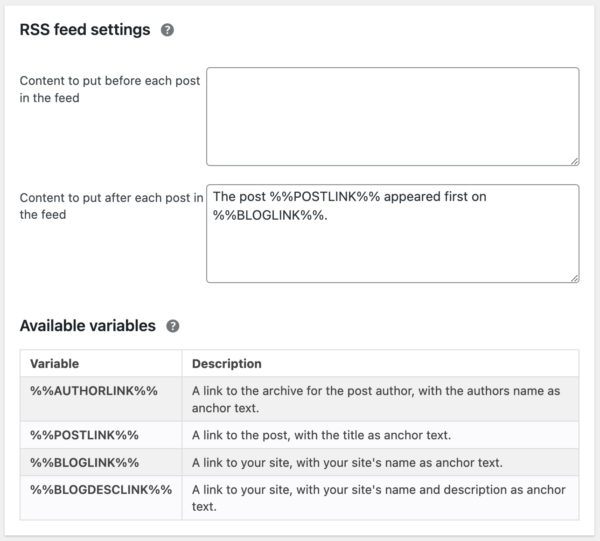This screenshot has width=600, height=541.
Task: Select the RSS feed settings heading
Action: click(85, 29)
